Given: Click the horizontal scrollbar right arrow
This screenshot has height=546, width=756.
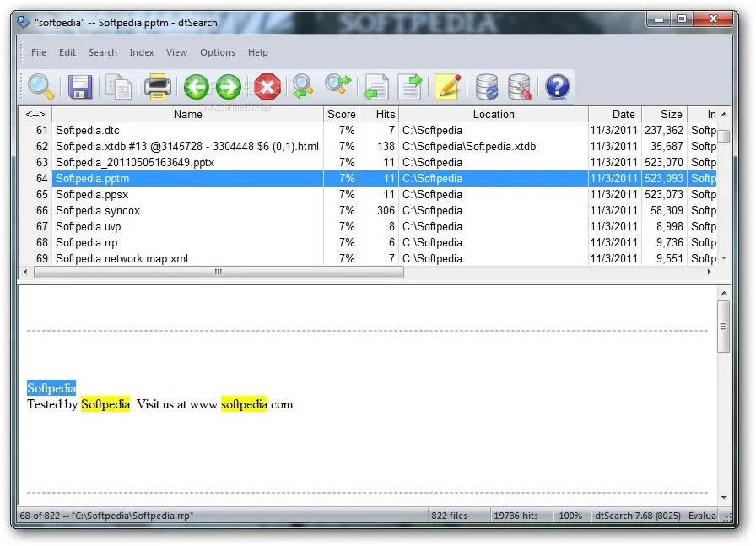Looking at the screenshot, I should (710, 272).
